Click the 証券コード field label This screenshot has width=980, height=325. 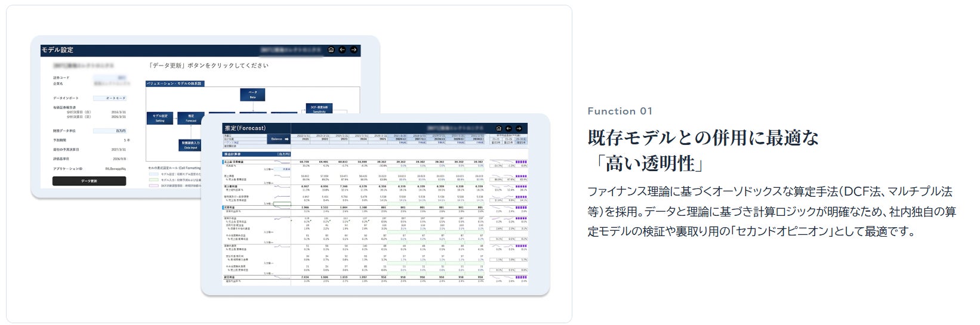click(x=60, y=78)
